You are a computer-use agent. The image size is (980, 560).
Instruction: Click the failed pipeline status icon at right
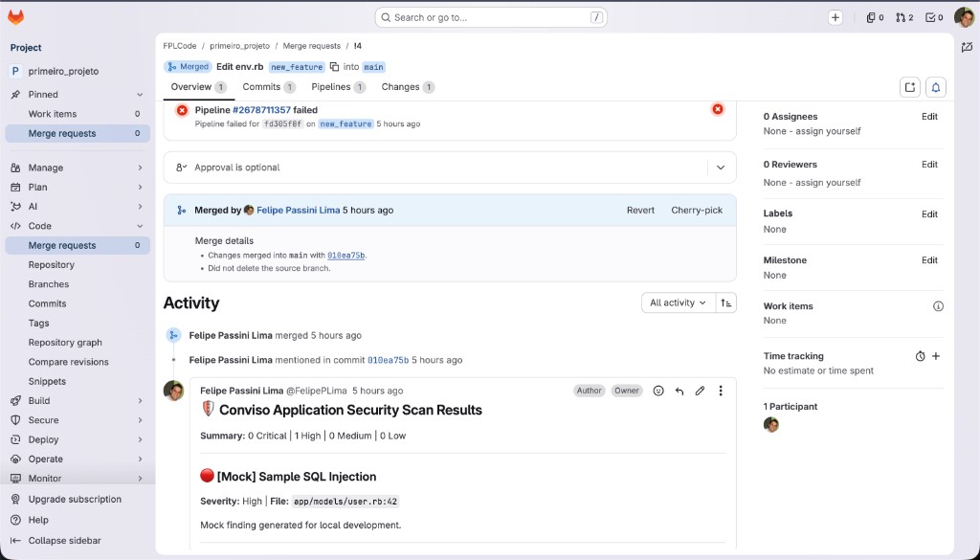718,109
